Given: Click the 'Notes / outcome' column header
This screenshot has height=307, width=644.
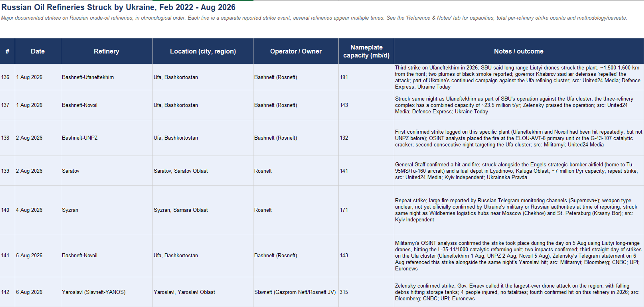Looking at the screenshot, I should tap(519, 51).
